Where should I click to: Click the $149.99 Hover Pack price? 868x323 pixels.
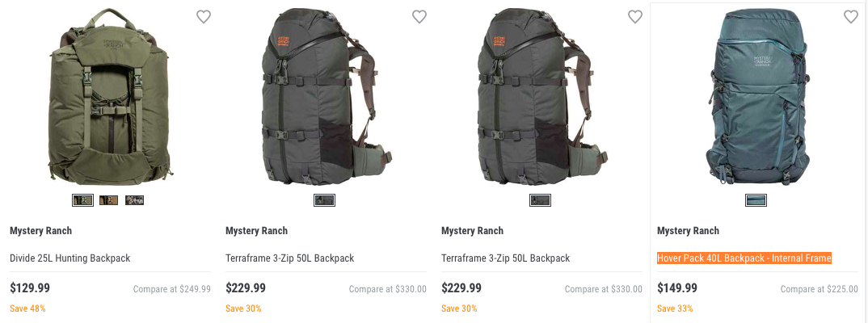[x=677, y=288]
